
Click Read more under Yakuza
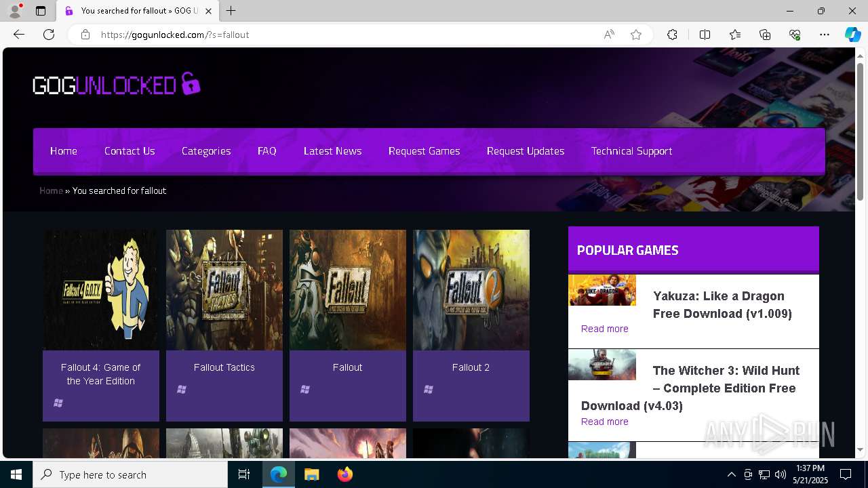[x=605, y=329]
